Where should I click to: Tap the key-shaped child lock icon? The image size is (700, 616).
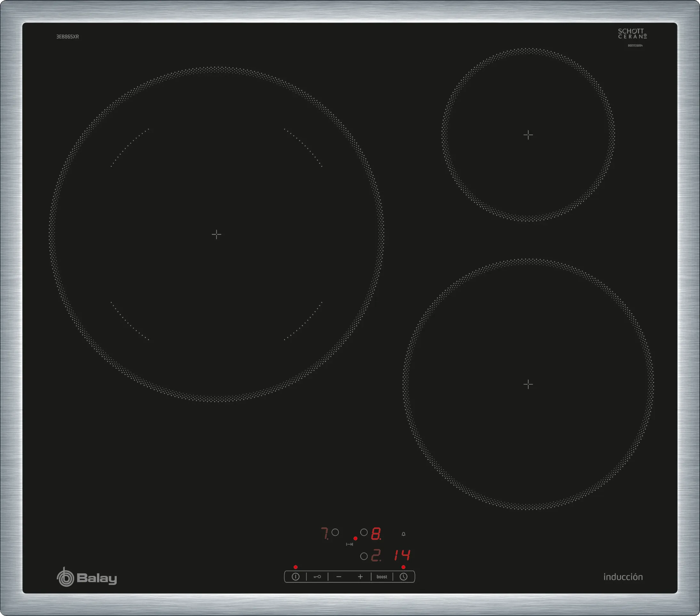pyautogui.click(x=317, y=577)
